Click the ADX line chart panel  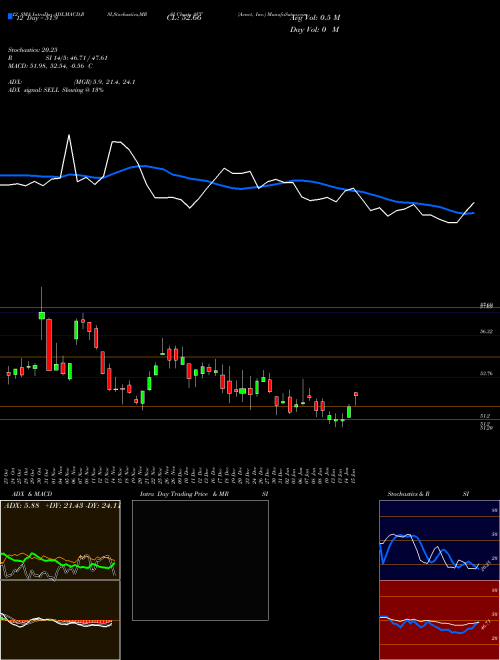click(x=60, y=540)
